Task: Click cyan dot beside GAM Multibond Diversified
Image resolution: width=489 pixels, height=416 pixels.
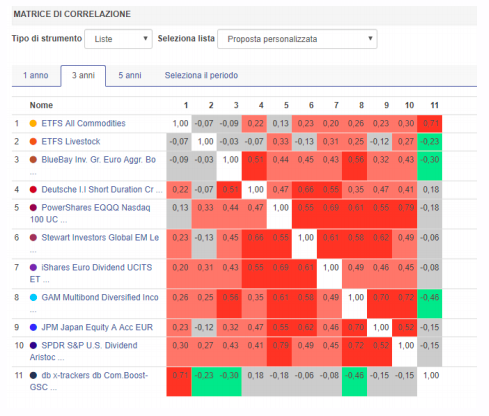Action: pyautogui.click(x=33, y=297)
